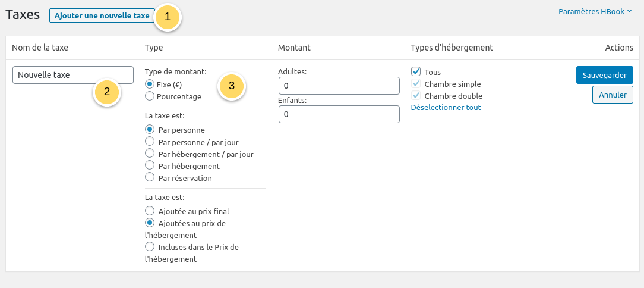Click the Ajouter une nouvelle taxe button
Screen dimensions: 644x288
coord(102,15)
